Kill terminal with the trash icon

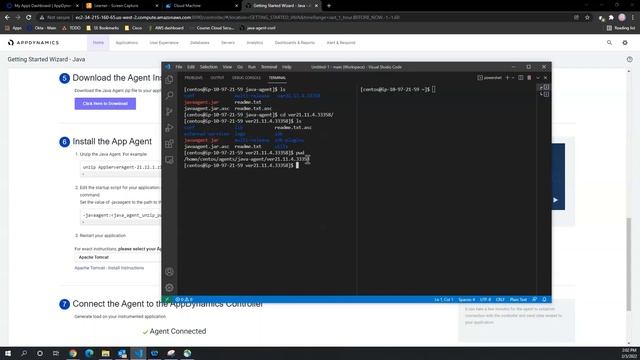529,78
